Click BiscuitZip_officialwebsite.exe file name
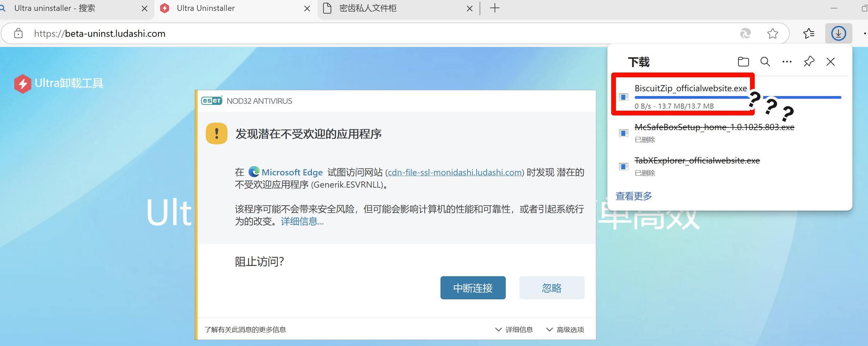The image size is (868, 346). point(690,88)
